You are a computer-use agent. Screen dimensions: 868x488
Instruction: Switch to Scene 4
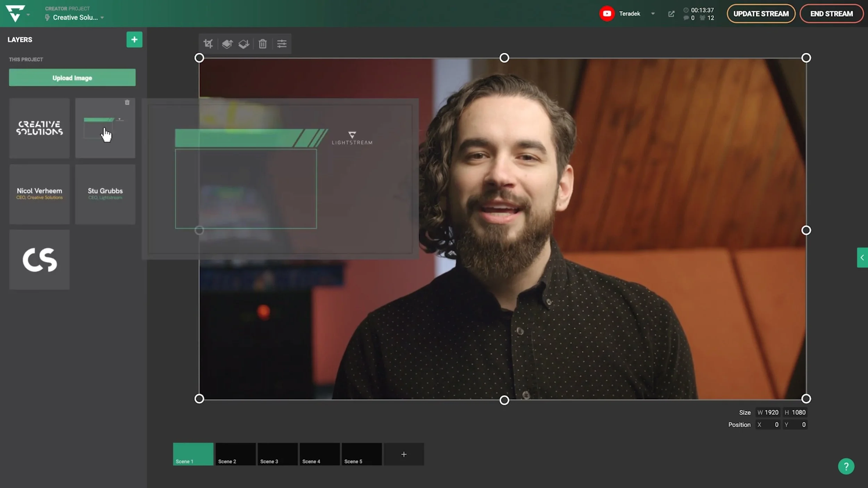pos(319,454)
